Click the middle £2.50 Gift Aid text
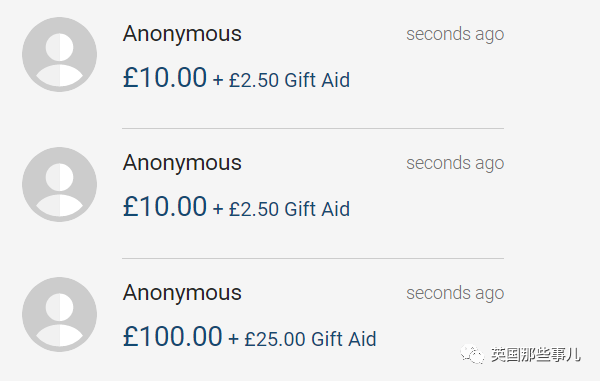The width and height of the screenshot is (600, 381). tap(289, 209)
